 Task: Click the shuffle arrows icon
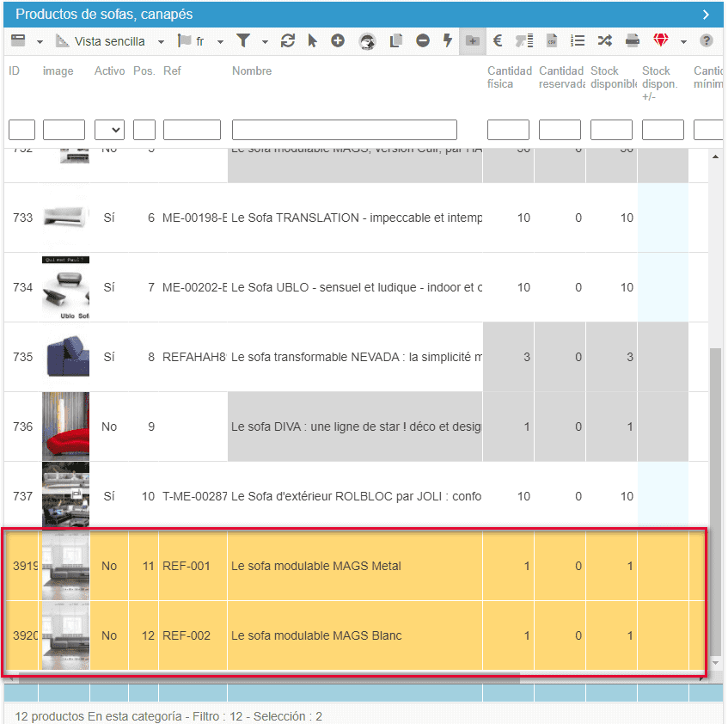pyautogui.click(x=604, y=40)
